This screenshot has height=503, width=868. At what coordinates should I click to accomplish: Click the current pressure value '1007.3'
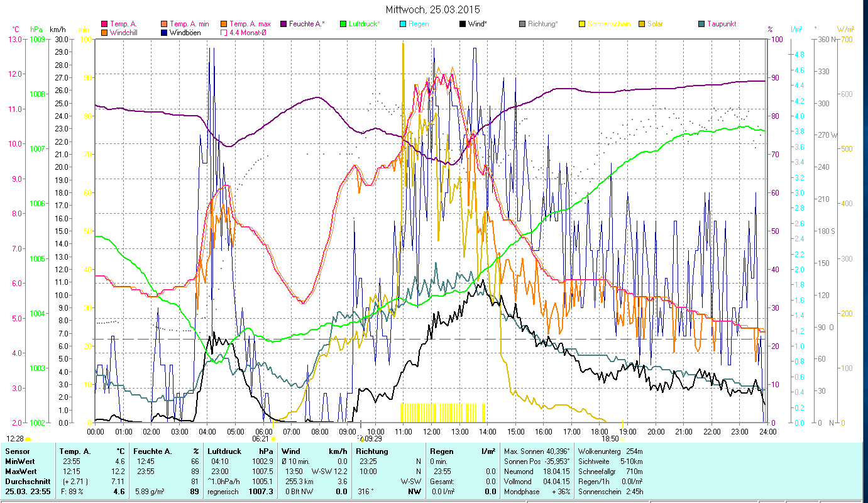[260, 492]
